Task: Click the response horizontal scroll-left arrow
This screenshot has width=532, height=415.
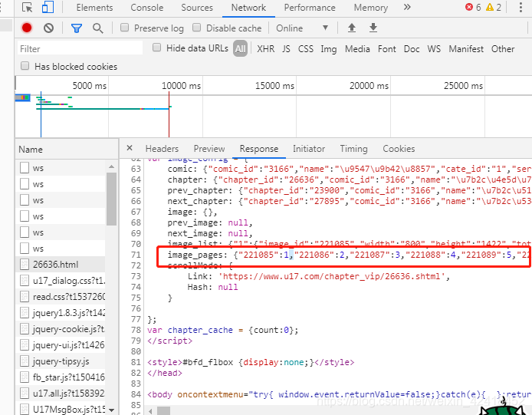Action: [x=151, y=410]
